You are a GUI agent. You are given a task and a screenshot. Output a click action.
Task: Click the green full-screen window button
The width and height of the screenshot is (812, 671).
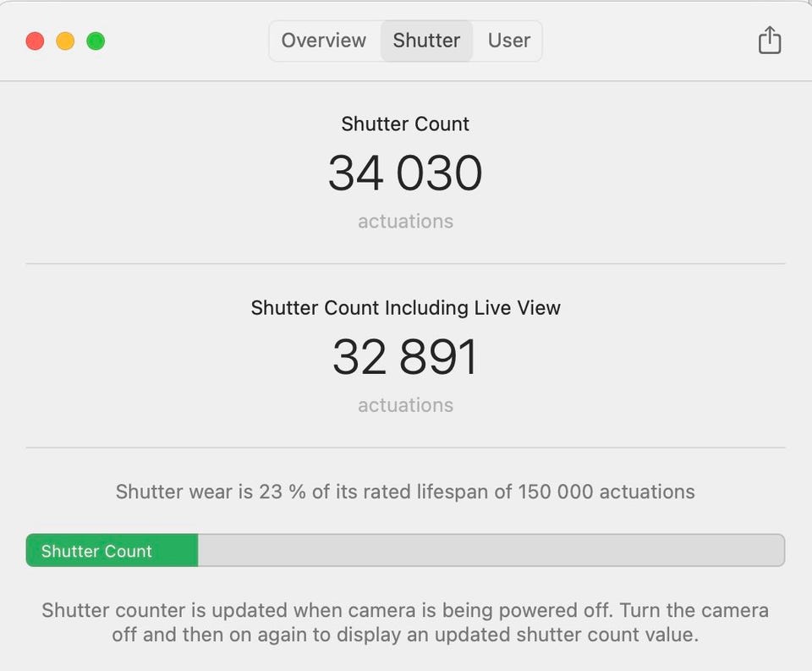pyautogui.click(x=96, y=41)
